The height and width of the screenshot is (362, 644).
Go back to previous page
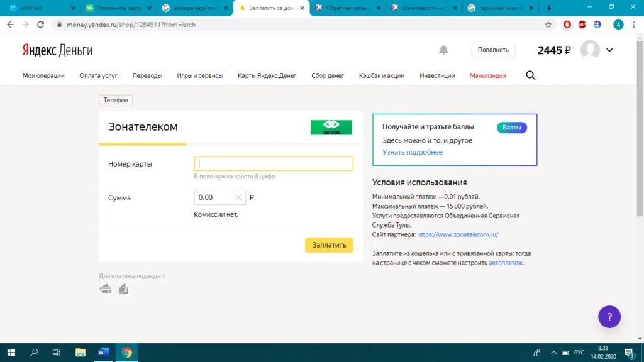click(x=10, y=25)
